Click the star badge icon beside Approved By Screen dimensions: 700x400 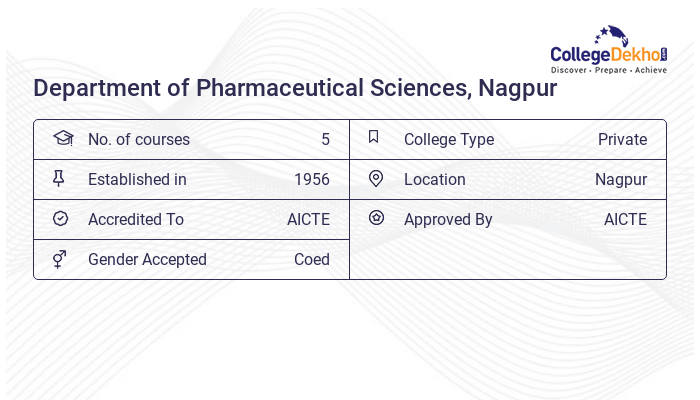376,218
